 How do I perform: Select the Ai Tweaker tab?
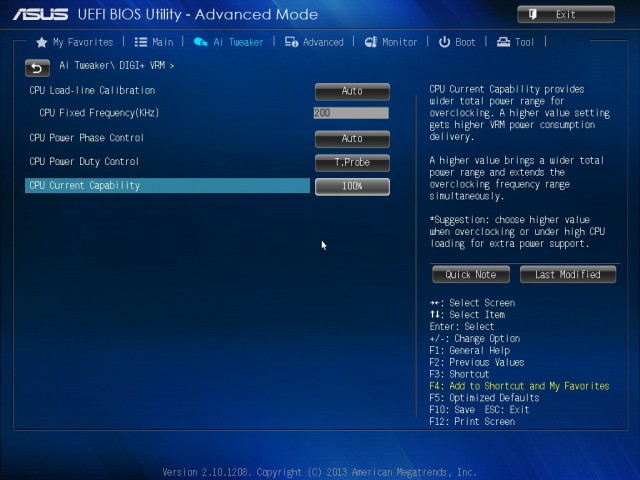click(229, 42)
